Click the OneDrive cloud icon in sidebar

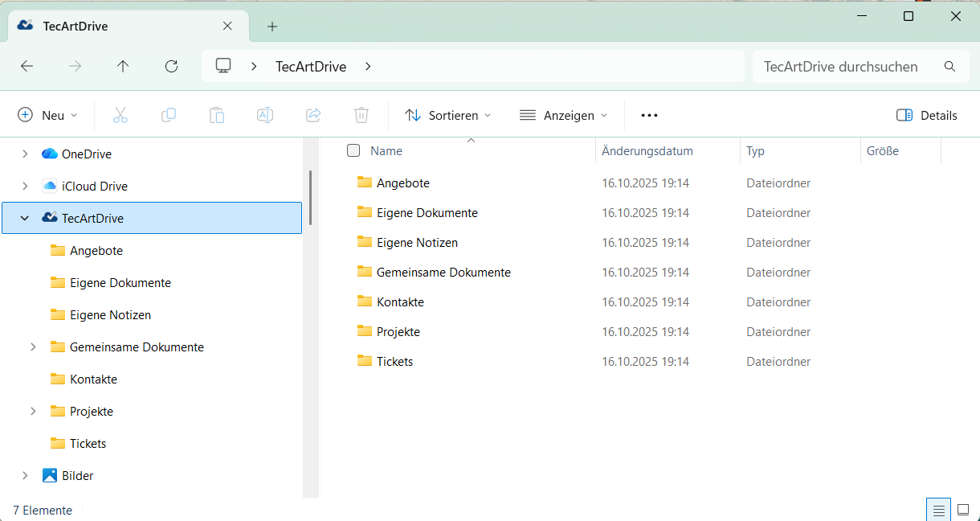click(50, 154)
